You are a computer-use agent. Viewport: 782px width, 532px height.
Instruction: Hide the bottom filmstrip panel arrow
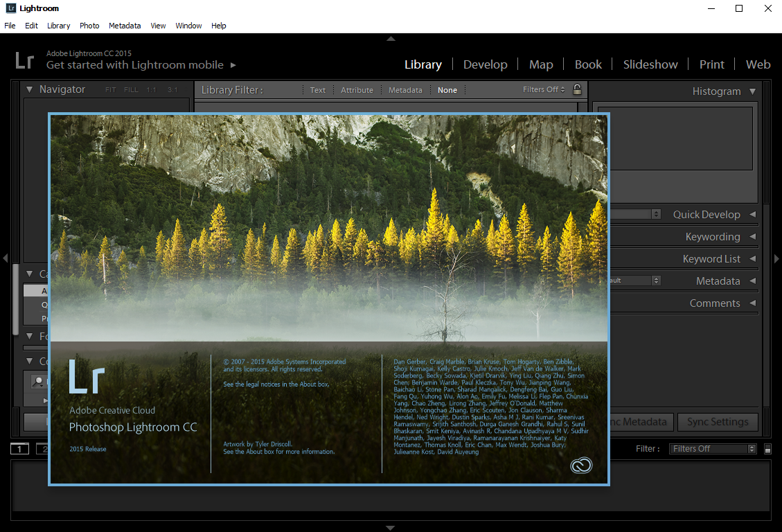click(x=391, y=528)
